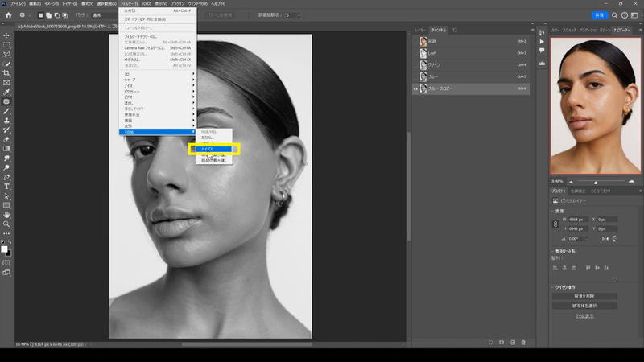Viewport: 644px width, 362px height.
Task: Open the search icon at top right
Action: click(614, 15)
